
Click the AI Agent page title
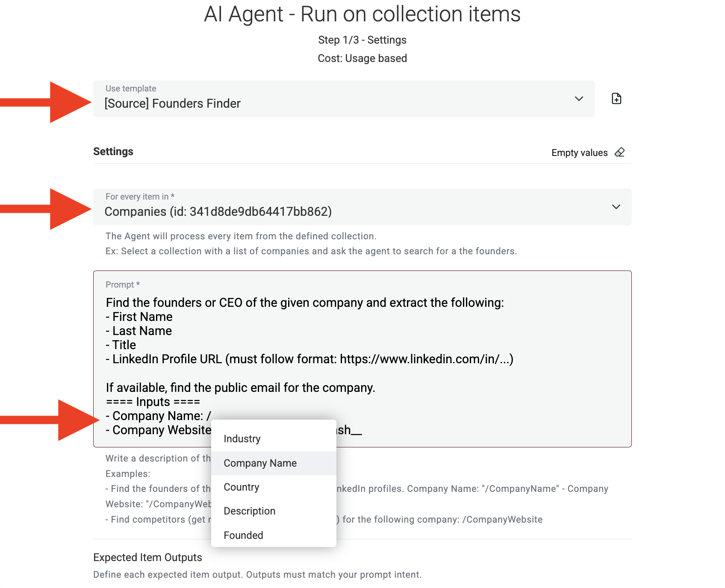(x=362, y=14)
